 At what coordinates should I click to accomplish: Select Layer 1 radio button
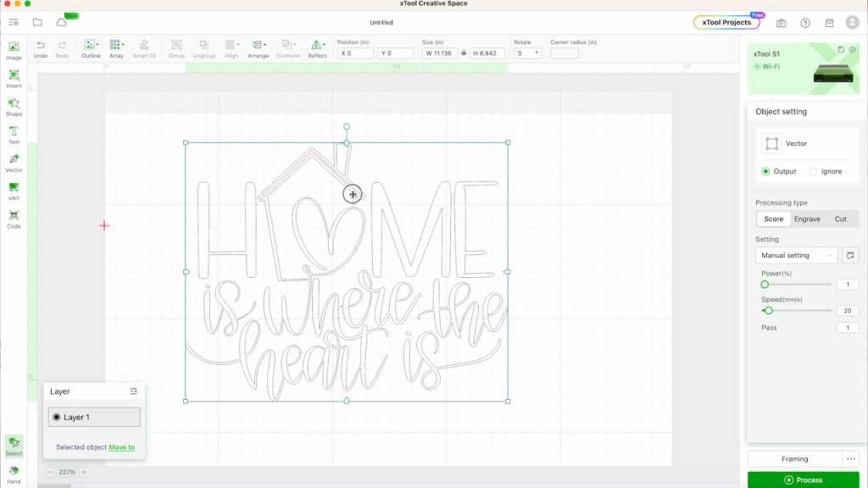(58, 417)
